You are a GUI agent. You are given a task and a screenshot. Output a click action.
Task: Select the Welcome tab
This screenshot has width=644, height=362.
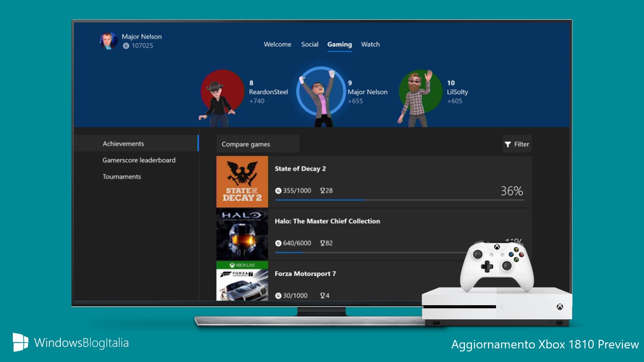coord(277,44)
